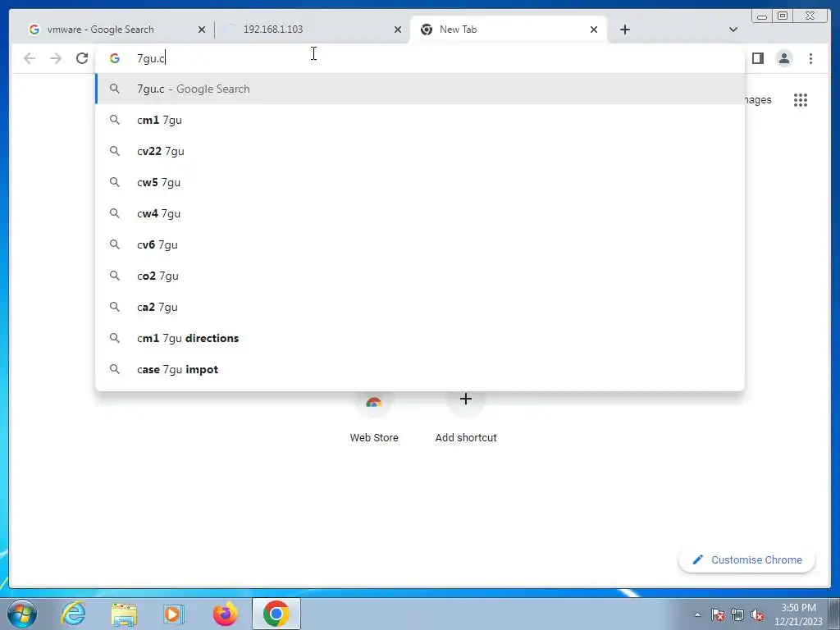Choose the '7gu.c - Google Search' suggestion
The height and width of the screenshot is (630, 840).
pos(420,89)
